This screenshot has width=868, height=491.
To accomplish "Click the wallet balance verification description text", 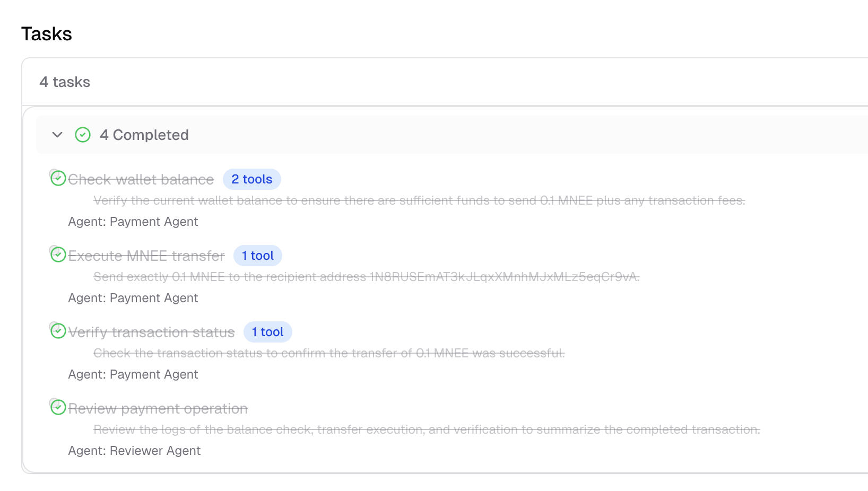I will click(419, 200).
